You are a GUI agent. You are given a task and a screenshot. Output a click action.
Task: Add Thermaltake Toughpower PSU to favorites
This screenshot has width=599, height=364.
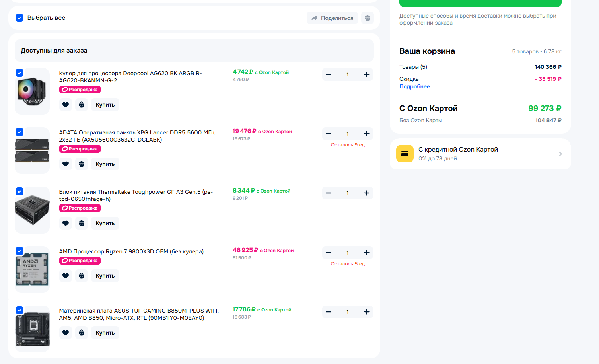point(66,223)
